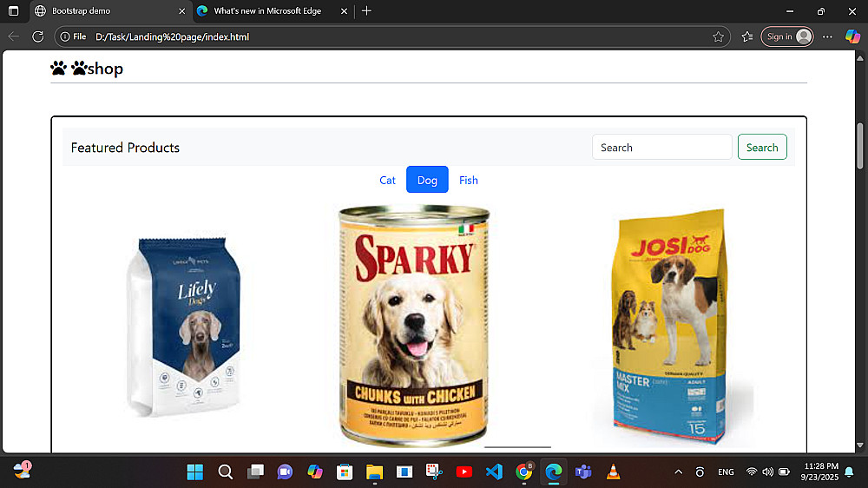Viewport: 868px width, 488px height.
Task: Open Copilot app from taskbar
Action: (x=315, y=472)
